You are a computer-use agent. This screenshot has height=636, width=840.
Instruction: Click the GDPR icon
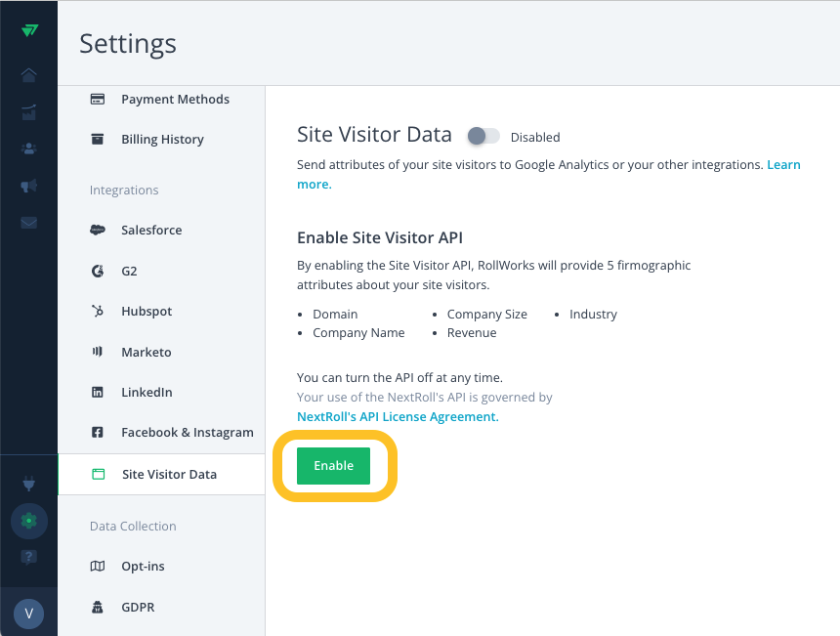[x=98, y=607]
